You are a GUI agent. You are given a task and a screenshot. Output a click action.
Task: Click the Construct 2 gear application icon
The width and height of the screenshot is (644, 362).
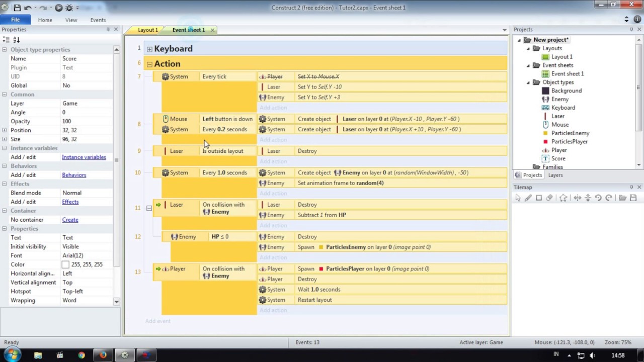(5, 8)
